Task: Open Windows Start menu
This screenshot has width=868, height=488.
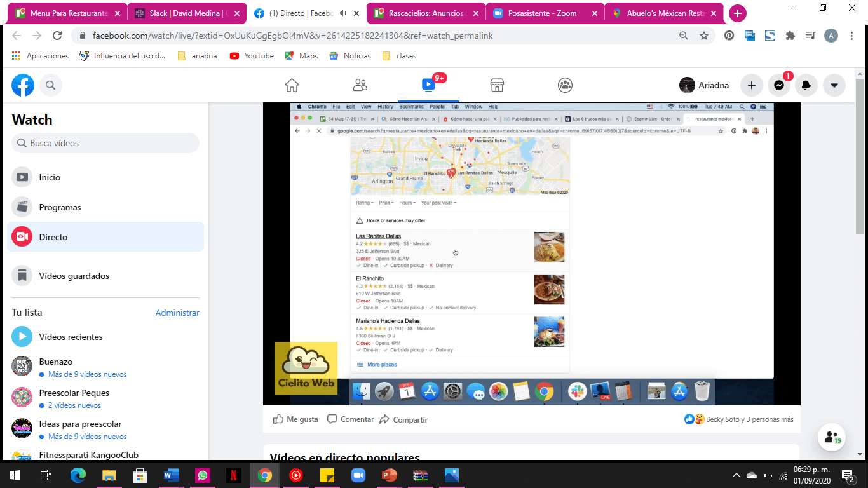Action: [15, 475]
